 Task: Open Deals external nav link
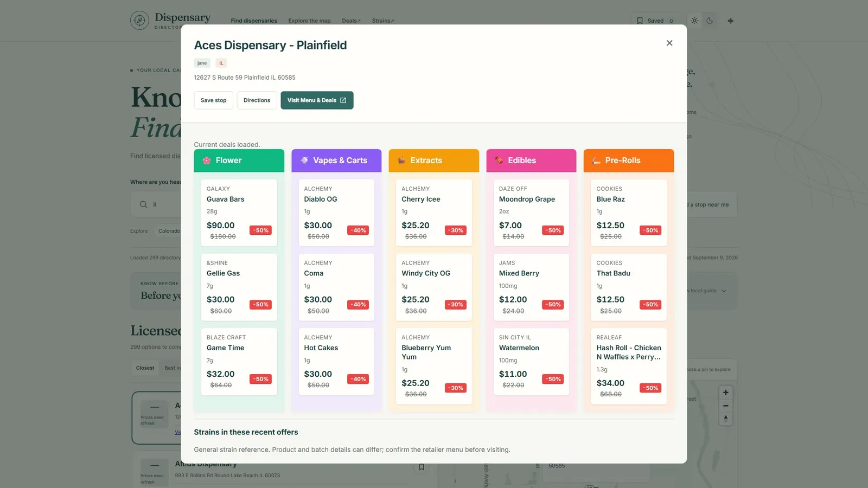pyautogui.click(x=351, y=21)
